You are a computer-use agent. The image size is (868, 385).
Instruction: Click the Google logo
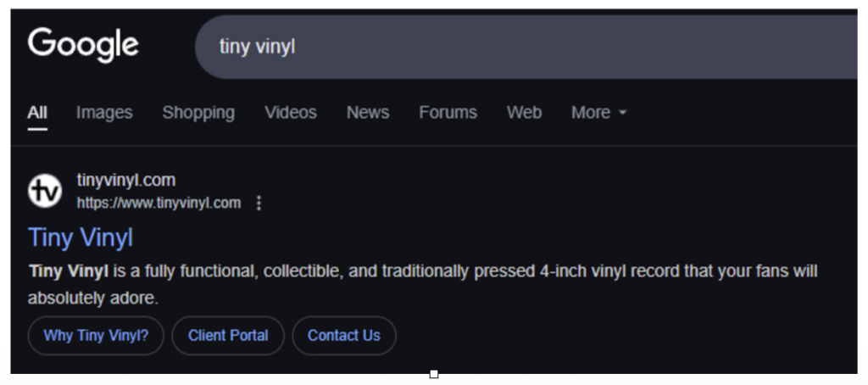83,46
